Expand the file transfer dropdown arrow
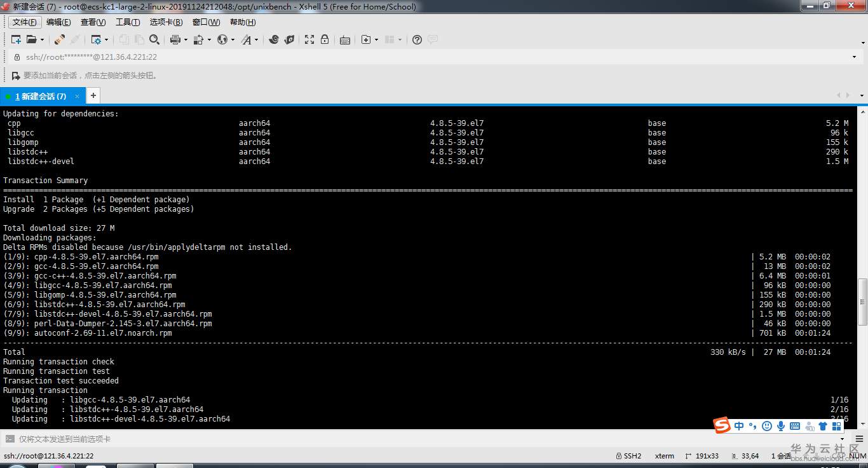 [x=208, y=39]
